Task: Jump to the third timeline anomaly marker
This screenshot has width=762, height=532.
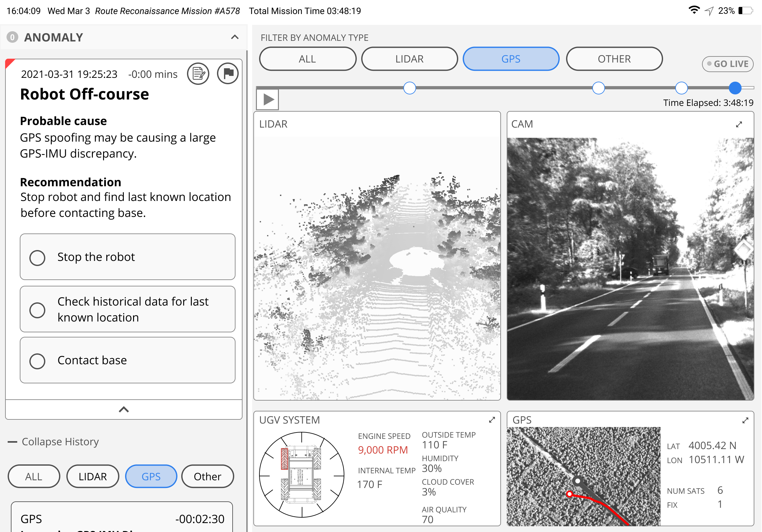Action: tap(681, 88)
